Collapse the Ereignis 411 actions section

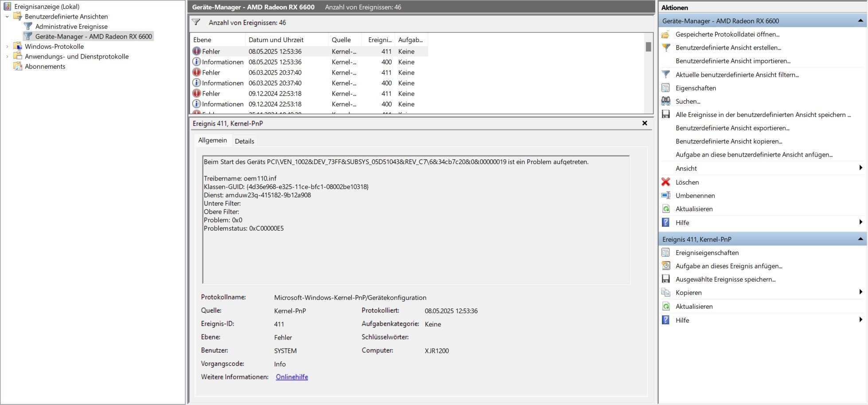pyautogui.click(x=860, y=239)
